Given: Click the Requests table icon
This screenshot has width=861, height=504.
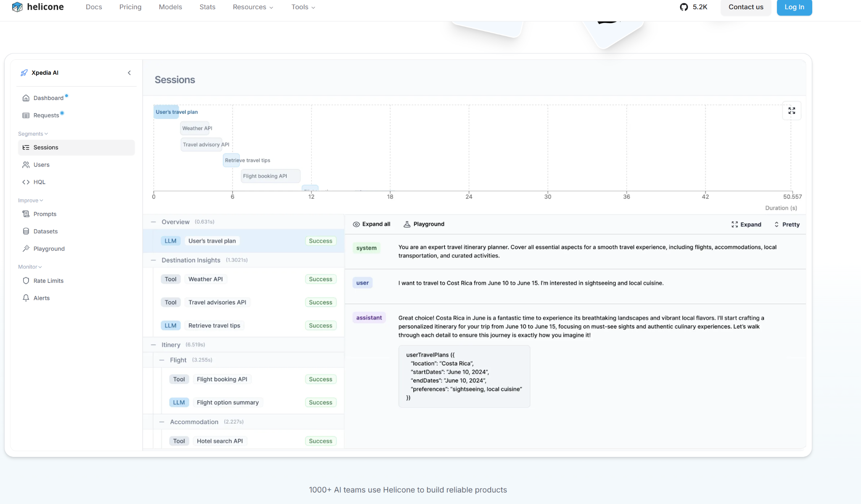Looking at the screenshot, I should (x=26, y=115).
